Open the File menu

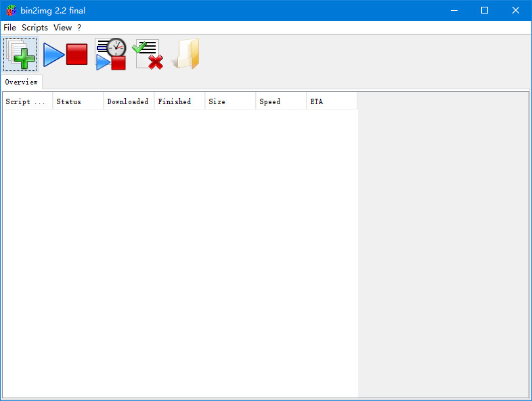coord(9,28)
